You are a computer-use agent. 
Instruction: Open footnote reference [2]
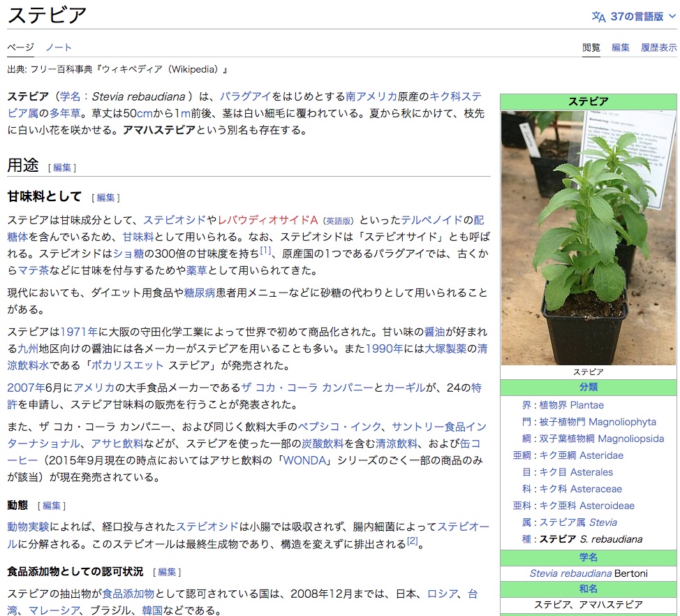[x=412, y=541]
